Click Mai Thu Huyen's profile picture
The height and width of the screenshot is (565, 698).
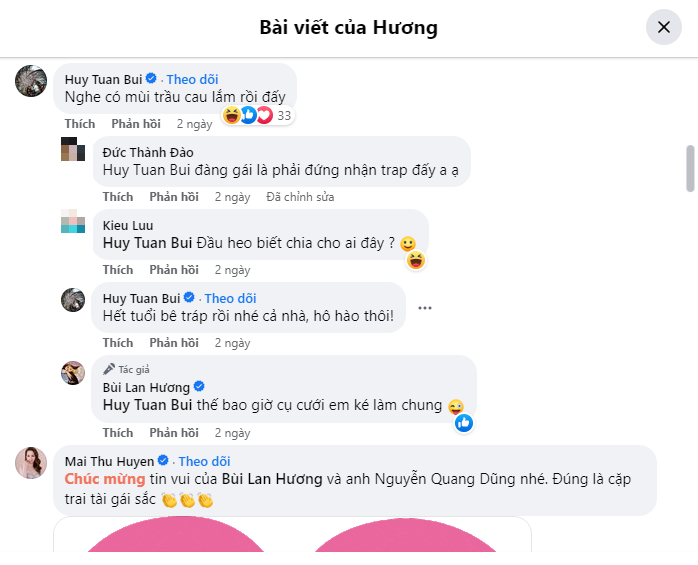point(31,463)
